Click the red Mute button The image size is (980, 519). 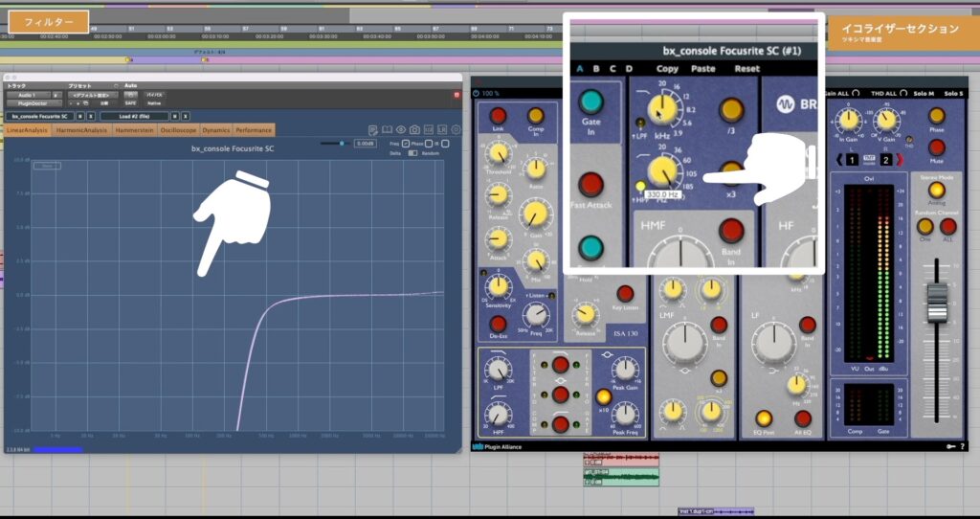point(936,147)
